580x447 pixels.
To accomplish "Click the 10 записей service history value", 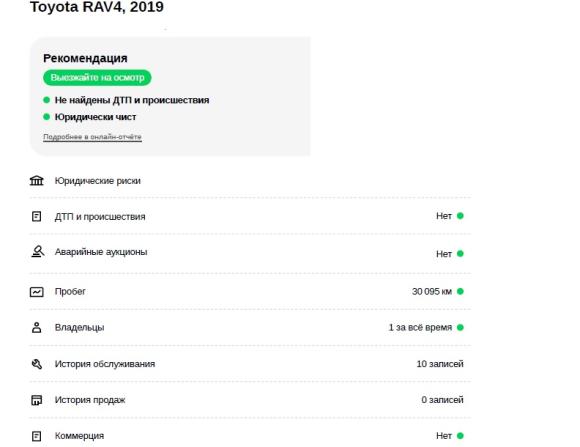I will (440, 364).
